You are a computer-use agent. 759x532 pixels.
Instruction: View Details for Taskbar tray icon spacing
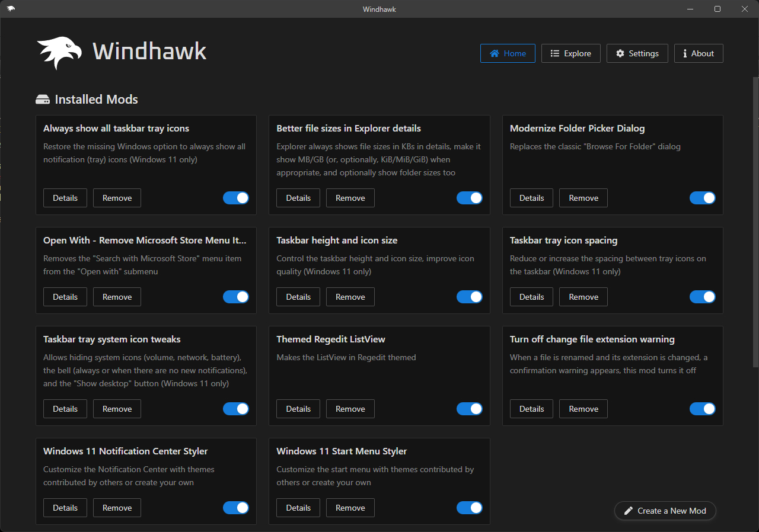tap(532, 297)
